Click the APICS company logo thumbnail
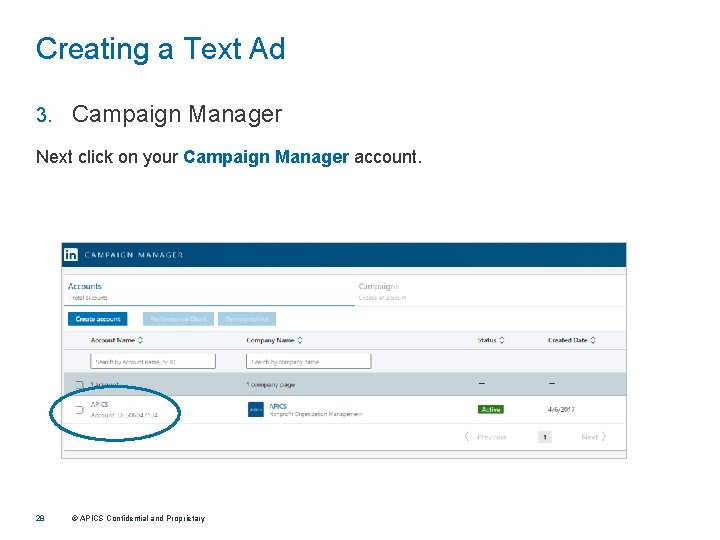Image resolution: width=720 pixels, height=540 pixels. (255, 409)
